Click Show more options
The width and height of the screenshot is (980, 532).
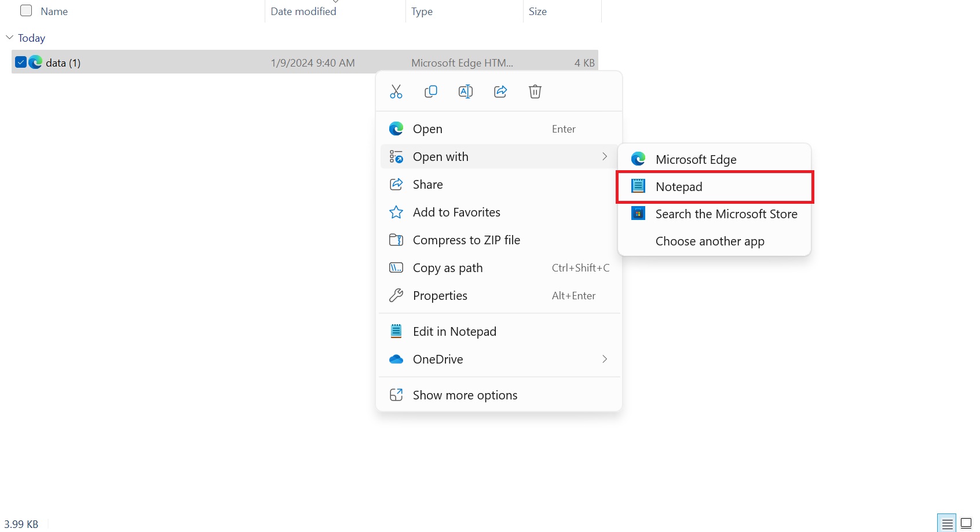click(x=465, y=395)
